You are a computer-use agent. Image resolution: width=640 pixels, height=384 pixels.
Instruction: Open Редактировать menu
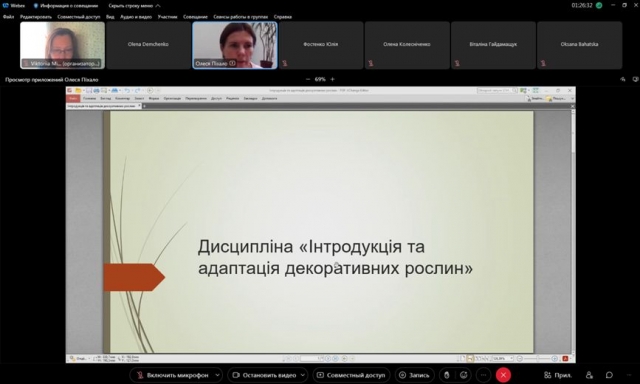tap(36, 17)
